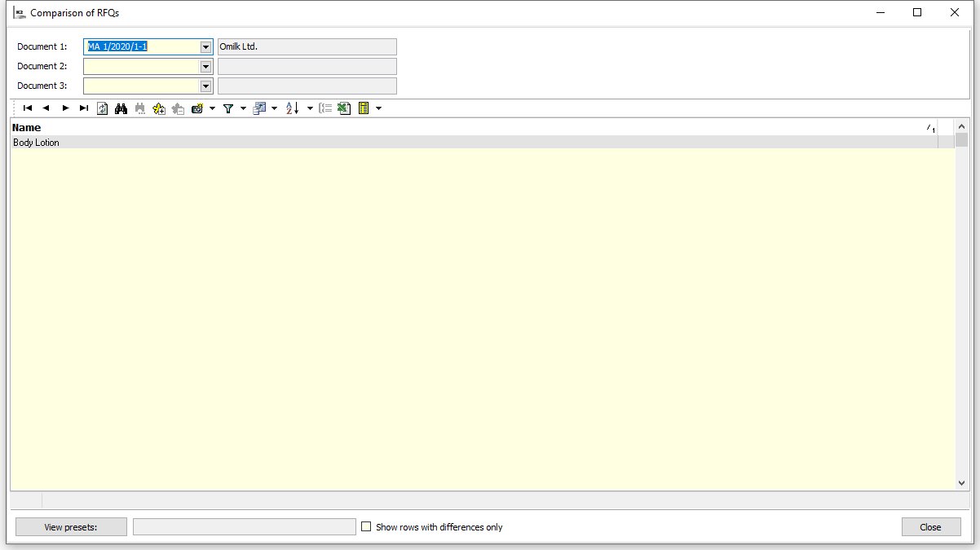Go to the previous record
Image resolution: width=980 pixels, height=550 pixels.
click(46, 108)
